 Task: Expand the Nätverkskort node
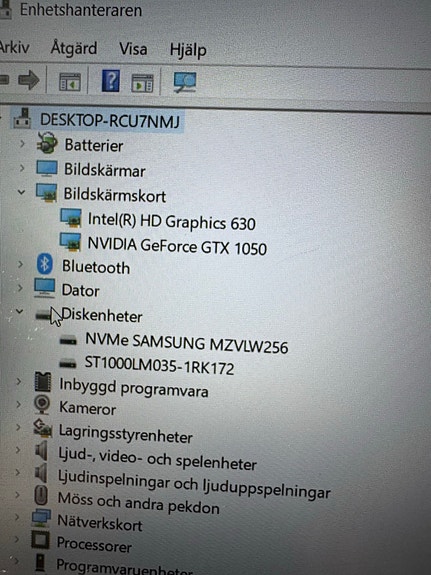(17, 517)
